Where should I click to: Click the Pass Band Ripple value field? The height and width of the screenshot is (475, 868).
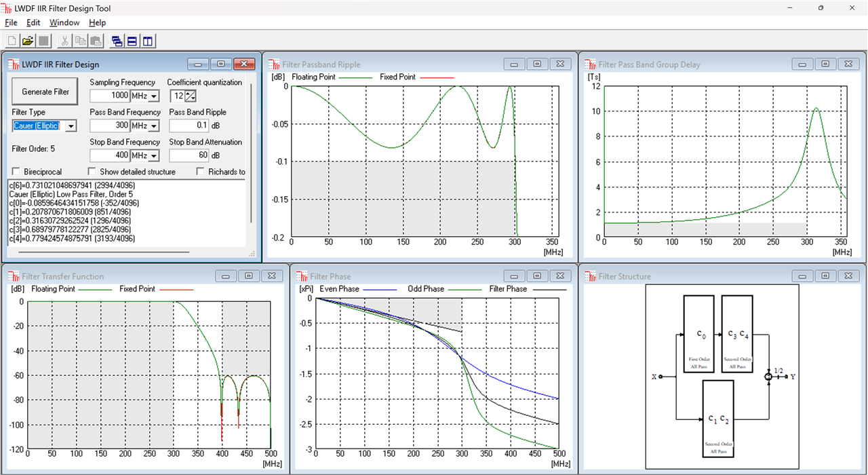pyautogui.click(x=189, y=126)
